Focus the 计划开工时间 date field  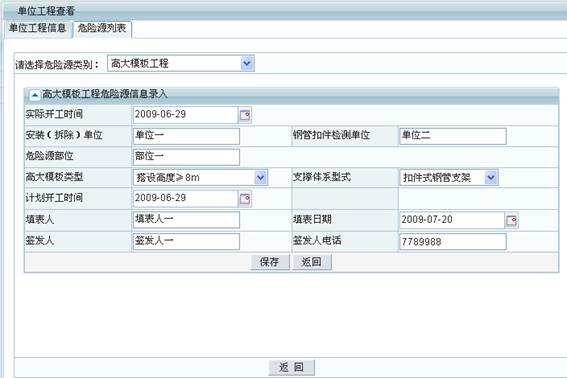tap(186, 198)
